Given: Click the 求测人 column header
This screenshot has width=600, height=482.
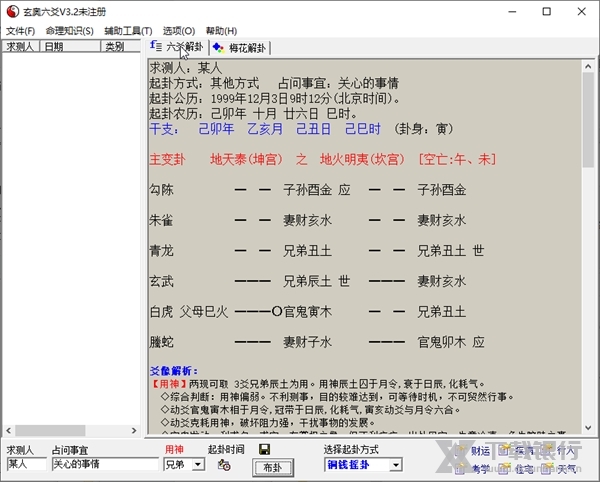Looking at the screenshot, I should (21, 47).
